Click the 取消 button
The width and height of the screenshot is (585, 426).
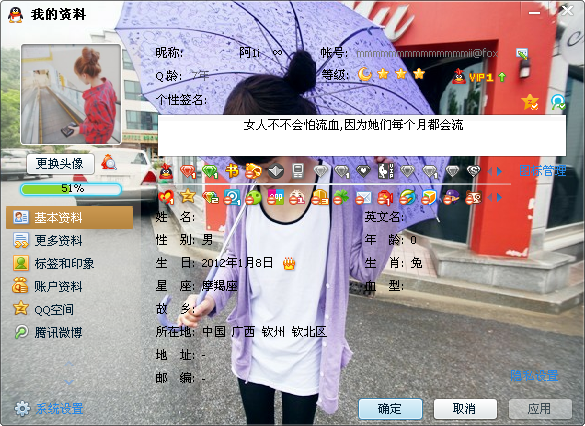coord(465,409)
